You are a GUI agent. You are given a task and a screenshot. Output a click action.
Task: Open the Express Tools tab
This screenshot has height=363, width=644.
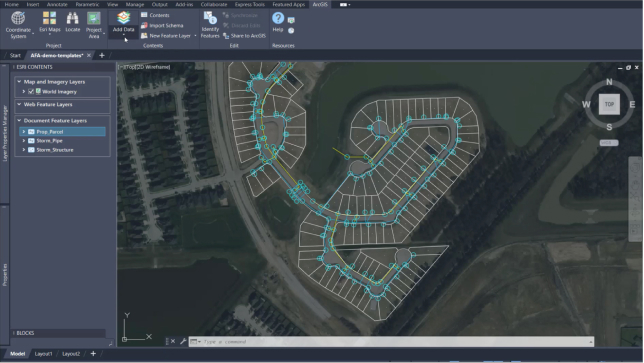[250, 4]
